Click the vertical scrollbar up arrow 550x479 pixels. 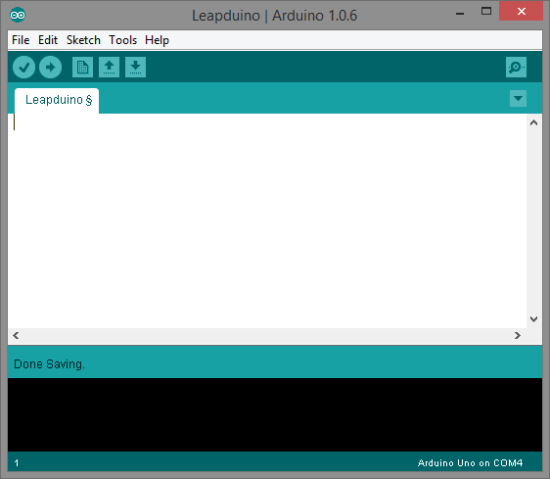[x=534, y=122]
